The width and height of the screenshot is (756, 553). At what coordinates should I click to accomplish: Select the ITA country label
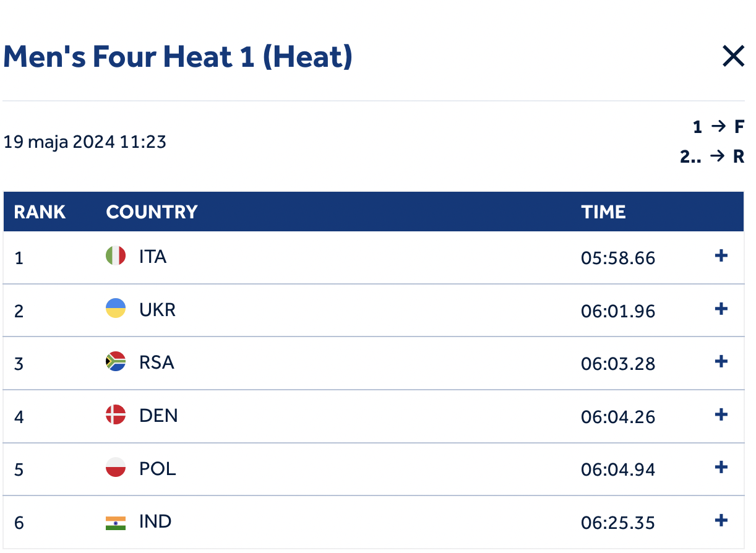153,256
